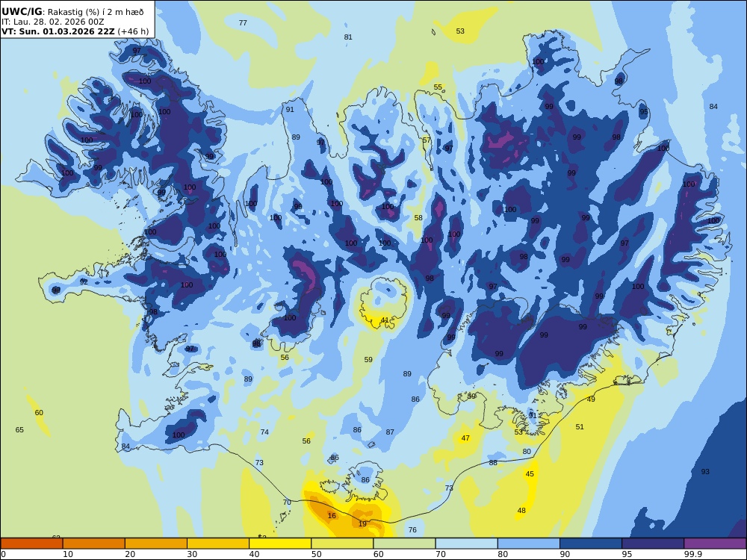Image resolution: width=747 pixels, height=560 pixels.
Task: Click the '51' humidity value on the map
Action: (580, 426)
